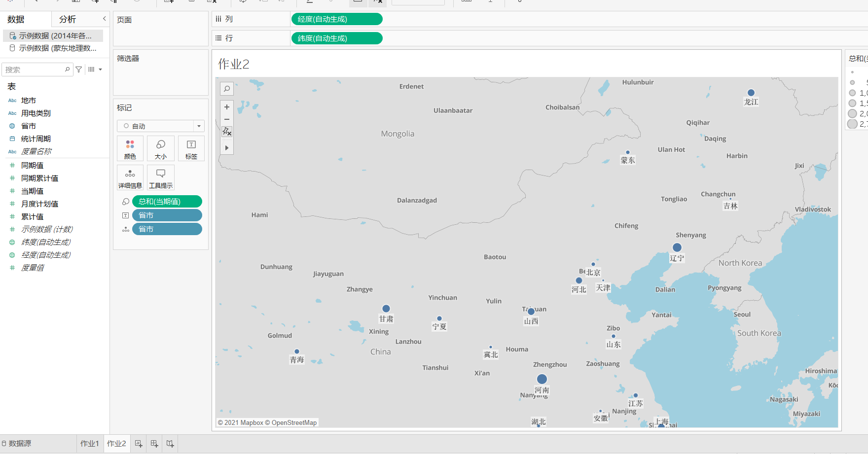Select data source 示例数据 (2014年各...
Screen dimensions: 868x454
click(53, 35)
